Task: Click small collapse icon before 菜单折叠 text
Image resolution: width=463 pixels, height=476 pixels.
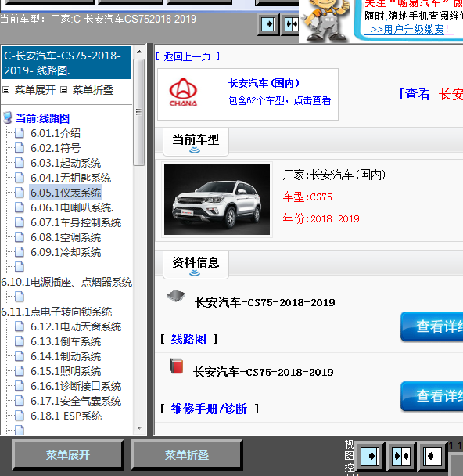Action: coord(63,89)
